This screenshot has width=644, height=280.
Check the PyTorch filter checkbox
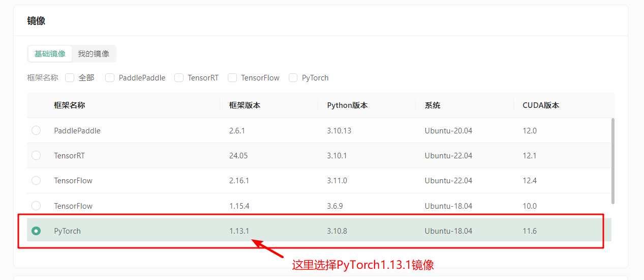293,78
